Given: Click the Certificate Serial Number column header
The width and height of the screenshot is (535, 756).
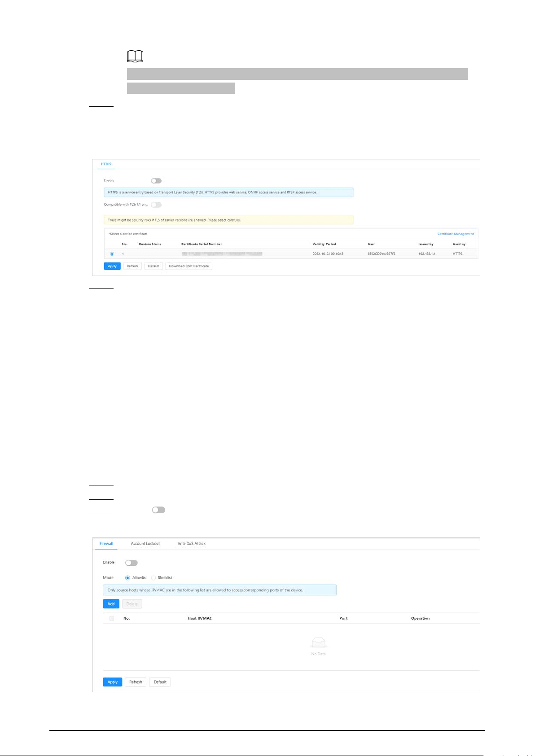Looking at the screenshot, I should pyautogui.click(x=202, y=244).
